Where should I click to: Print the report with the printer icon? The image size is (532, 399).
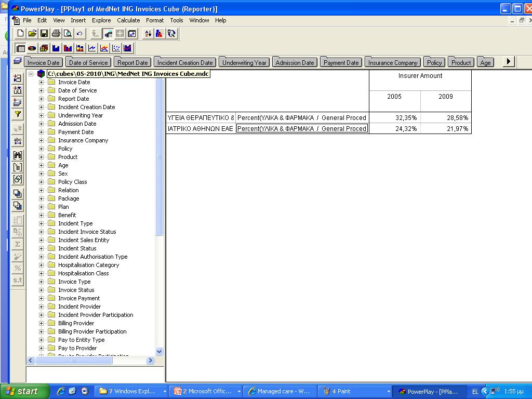pyautogui.click(x=56, y=33)
